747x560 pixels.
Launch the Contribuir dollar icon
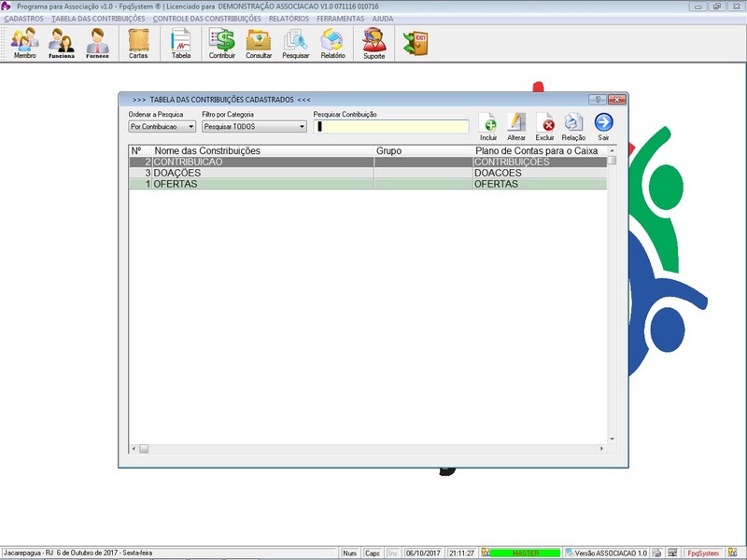(222, 43)
